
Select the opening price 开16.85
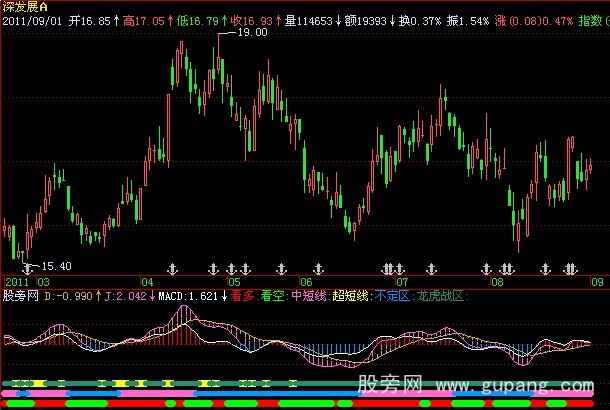[90, 21]
